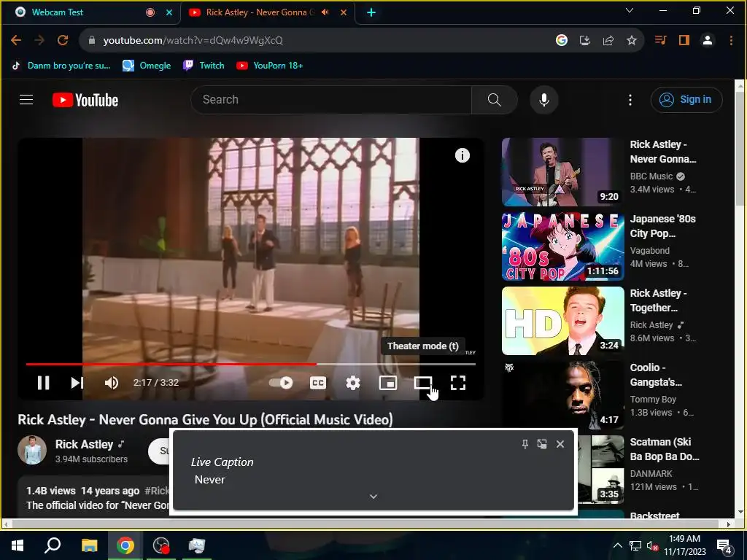Image resolution: width=747 pixels, height=560 pixels.
Task: Switch to the Webcam Test tab
Action: coord(90,12)
